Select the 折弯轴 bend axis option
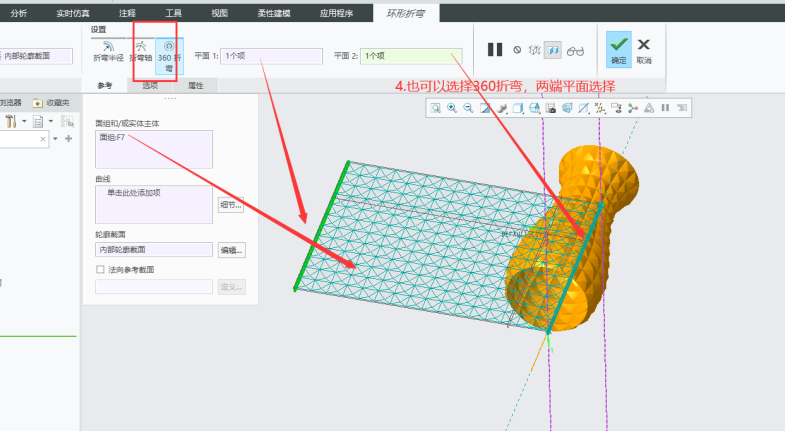Viewport: 785px width, 431px height. click(140, 51)
